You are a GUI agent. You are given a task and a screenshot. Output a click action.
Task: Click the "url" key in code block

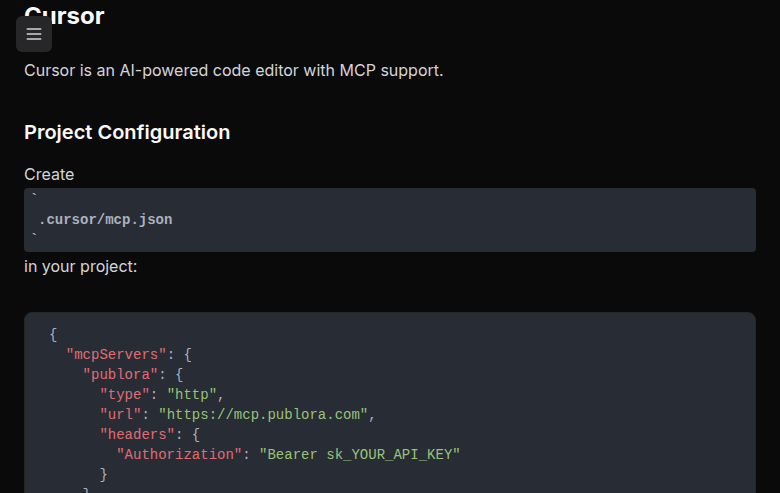(121, 414)
